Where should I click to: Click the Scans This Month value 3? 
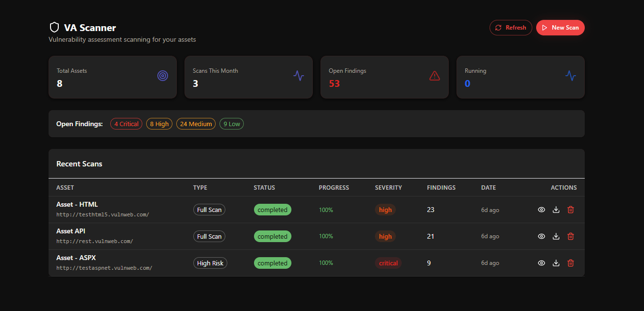195,83
